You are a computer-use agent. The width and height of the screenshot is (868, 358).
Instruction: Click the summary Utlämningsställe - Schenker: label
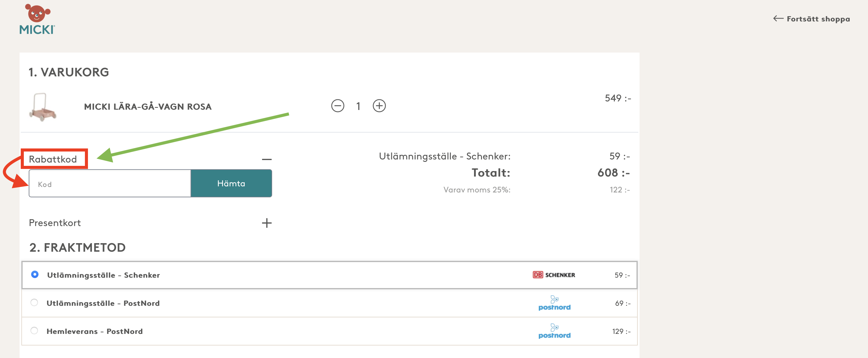(444, 156)
